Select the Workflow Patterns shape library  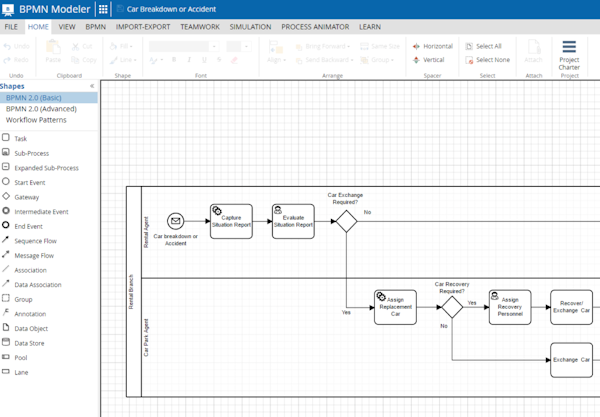pos(36,120)
